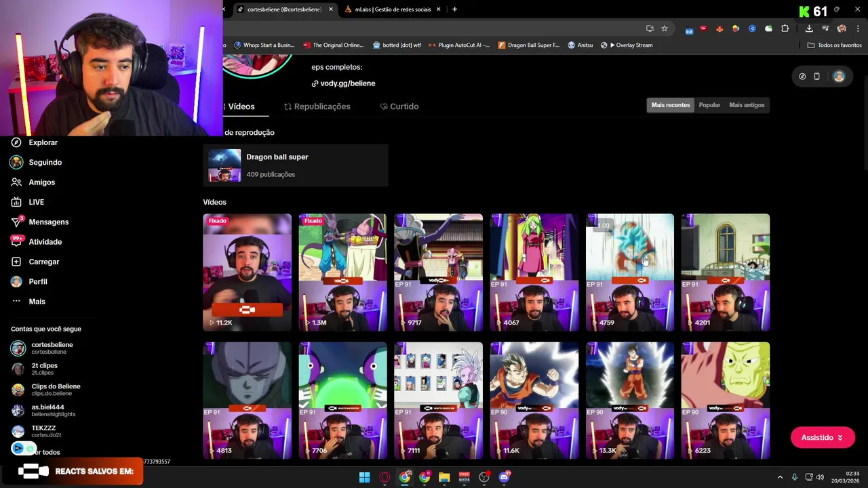Open the video with 11.6K views

click(x=534, y=401)
